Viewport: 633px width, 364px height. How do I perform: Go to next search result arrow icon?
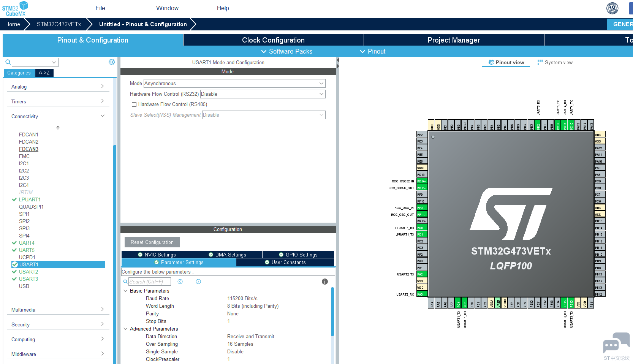coord(198,282)
